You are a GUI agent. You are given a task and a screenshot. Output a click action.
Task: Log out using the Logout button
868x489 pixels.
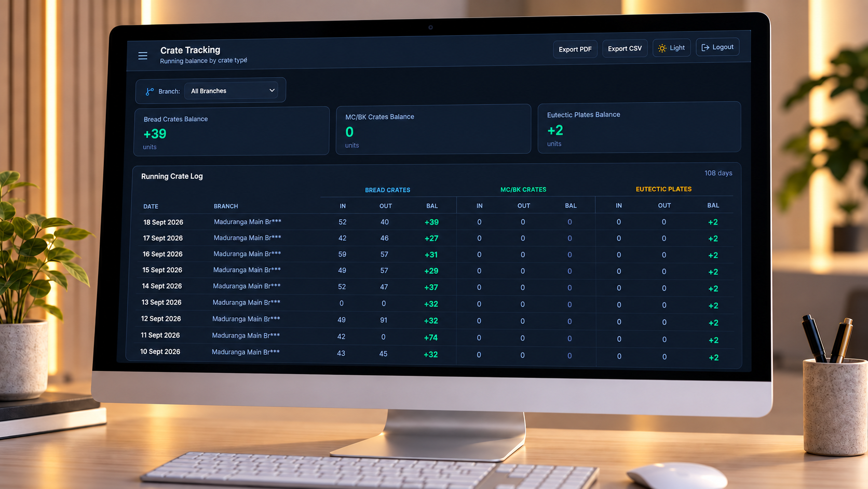tap(717, 47)
